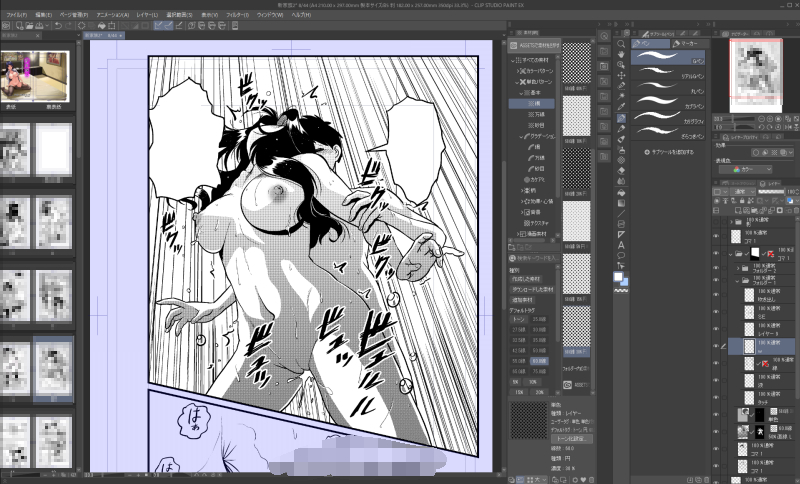Screen dimensions: 800x484
Task: Select the Pencil tool
Action: pyautogui.click(x=621, y=129)
